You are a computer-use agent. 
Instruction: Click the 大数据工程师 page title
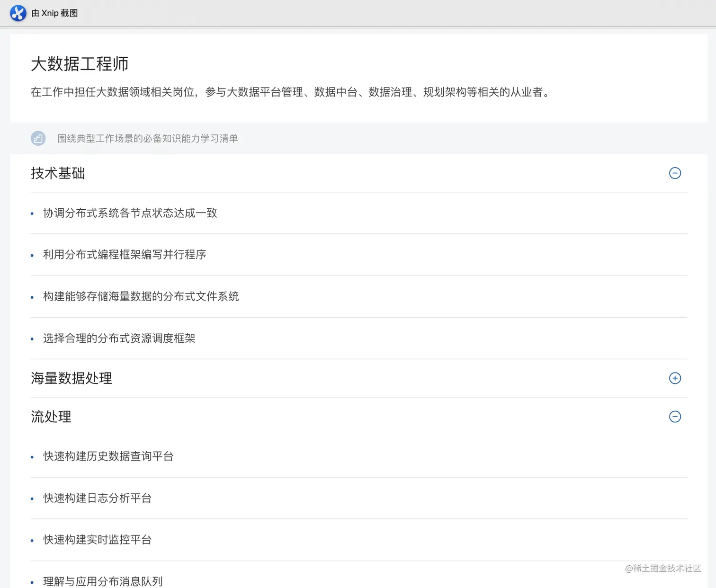[x=80, y=64]
